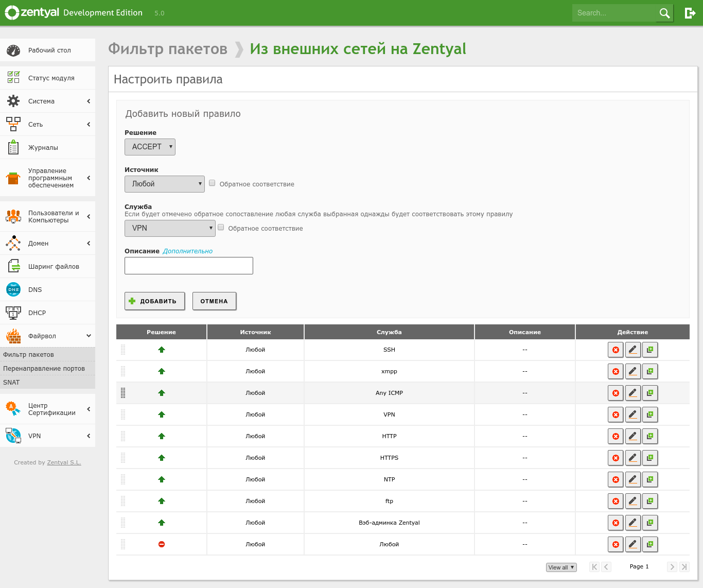The width and height of the screenshot is (703, 588).
Task: Click the ОТМЕНА button
Action: click(214, 301)
